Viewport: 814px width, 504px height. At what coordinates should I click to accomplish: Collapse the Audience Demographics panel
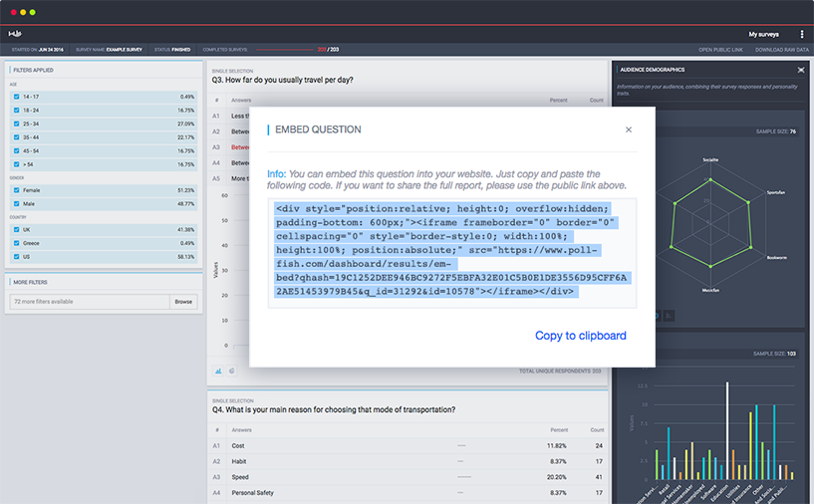point(801,70)
